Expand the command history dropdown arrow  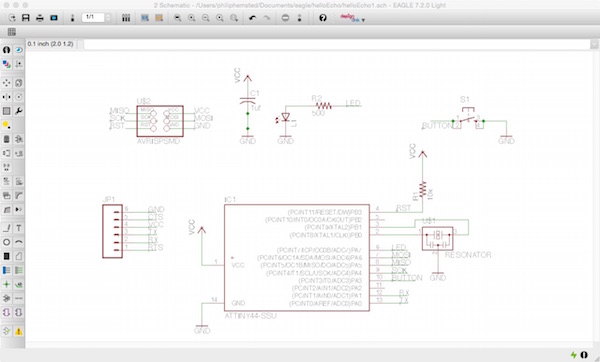pyautogui.click(x=595, y=45)
